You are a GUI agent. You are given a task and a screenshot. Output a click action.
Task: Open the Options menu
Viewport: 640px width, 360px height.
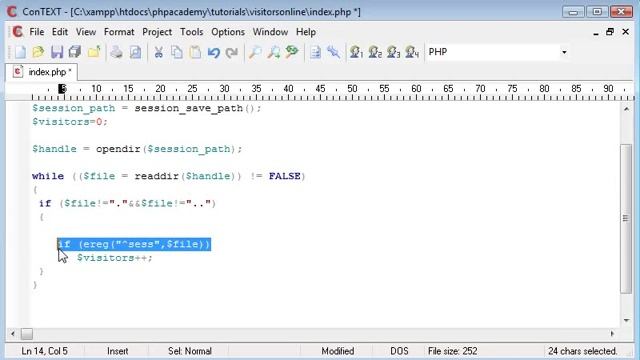[x=228, y=32]
